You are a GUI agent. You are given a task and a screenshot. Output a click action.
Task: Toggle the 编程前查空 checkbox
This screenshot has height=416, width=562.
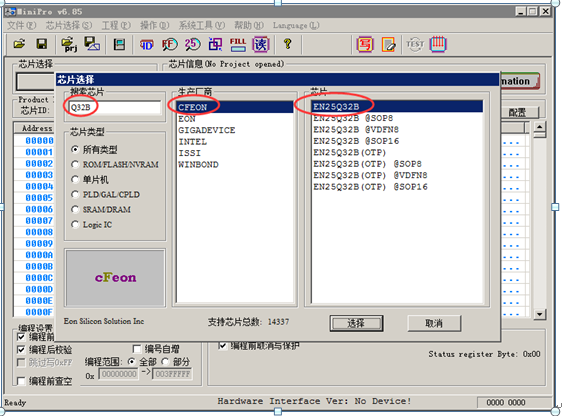[x=21, y=381]
